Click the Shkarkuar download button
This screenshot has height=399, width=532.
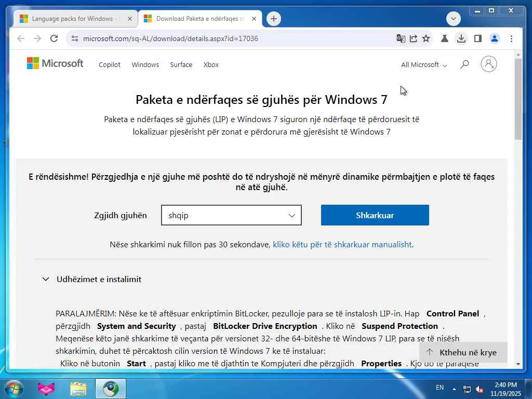point(375,215)
